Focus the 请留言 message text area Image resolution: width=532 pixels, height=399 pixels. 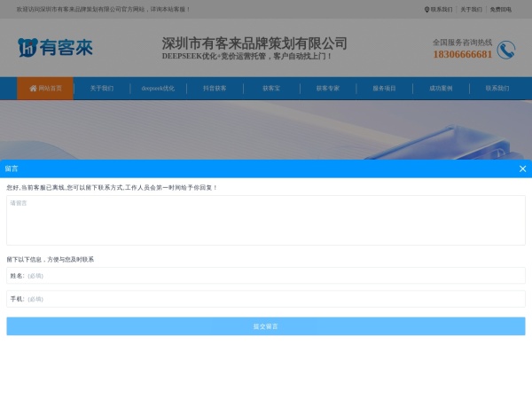pos(265,220)
